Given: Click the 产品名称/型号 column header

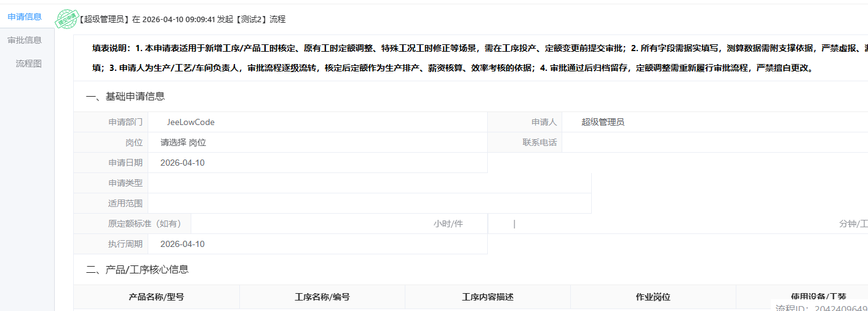Looking at the screenshot, I should (x=156, y=297).
